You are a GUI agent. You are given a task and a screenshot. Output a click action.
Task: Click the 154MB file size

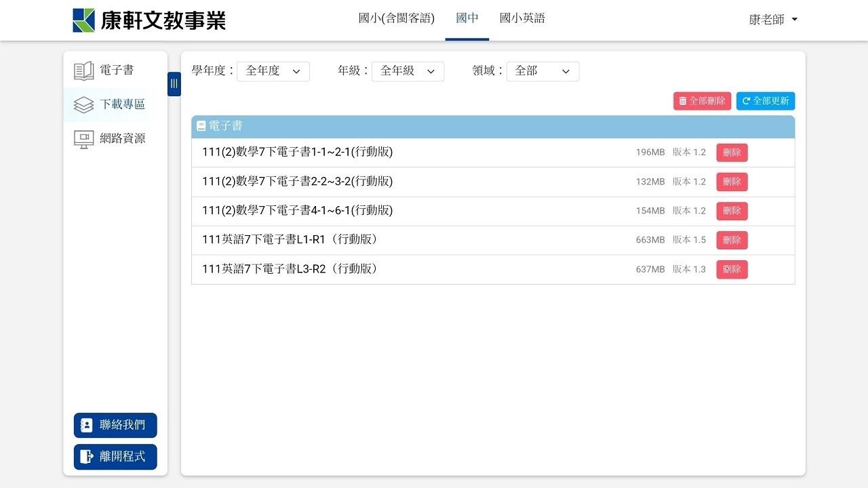coord(650,211)
